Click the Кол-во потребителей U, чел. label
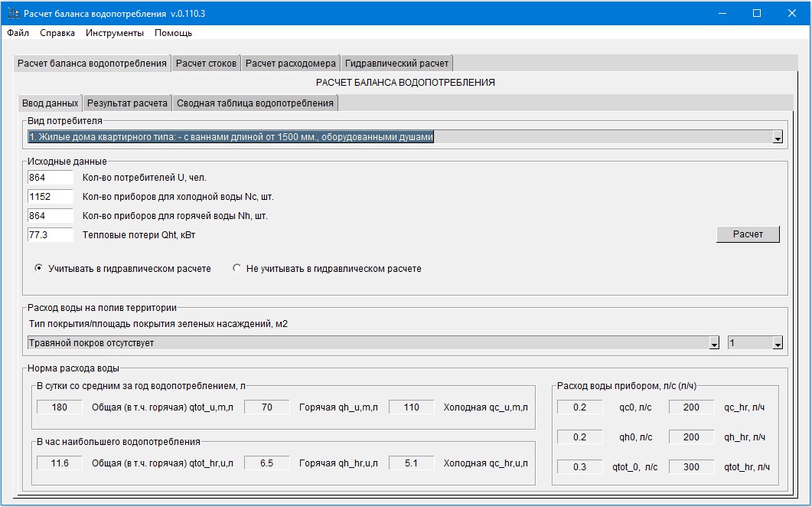This screenshot has height=507, width=812. 145,177
